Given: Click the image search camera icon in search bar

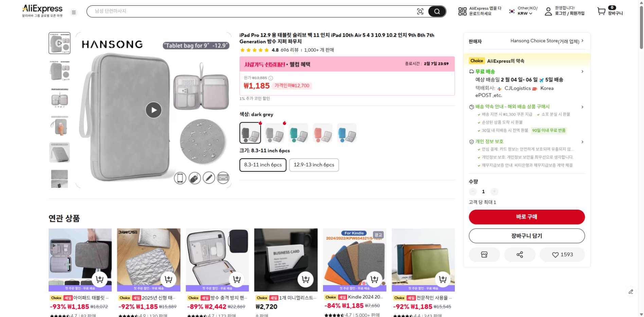Looking at the screenshot, I should [x=421, y=11].
